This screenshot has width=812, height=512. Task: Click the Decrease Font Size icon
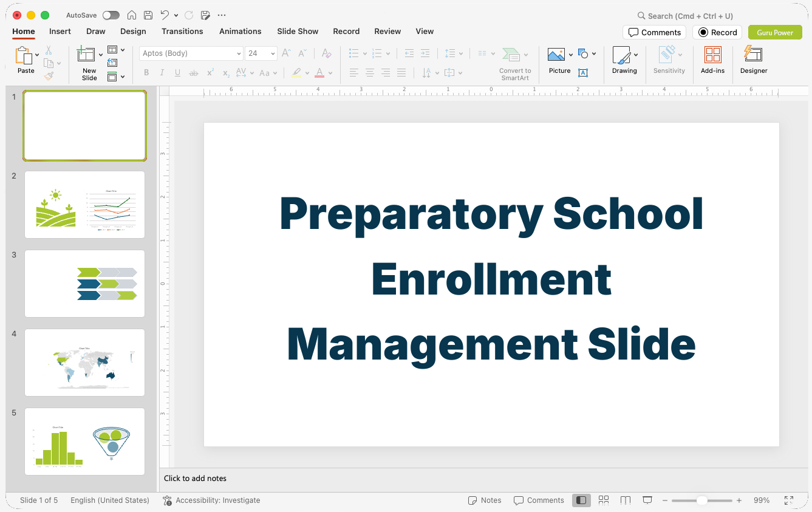(302, 53)
